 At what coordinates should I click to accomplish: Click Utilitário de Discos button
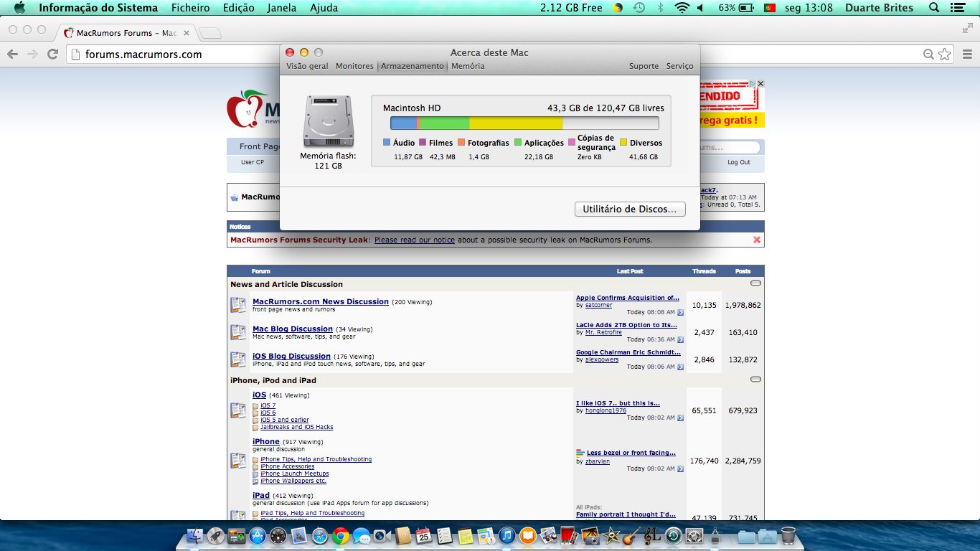pyautogui.click(x=630, y=209)
